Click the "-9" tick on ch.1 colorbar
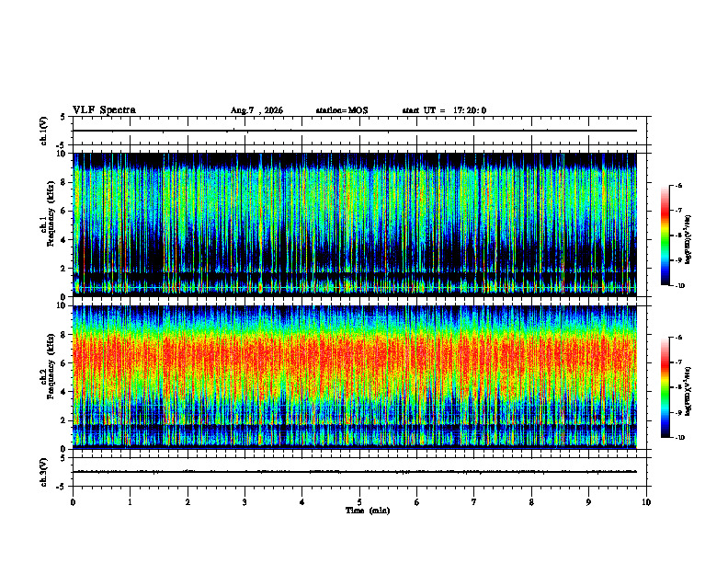This screenshot has width=728, height=563. click(x=678, y=260)
